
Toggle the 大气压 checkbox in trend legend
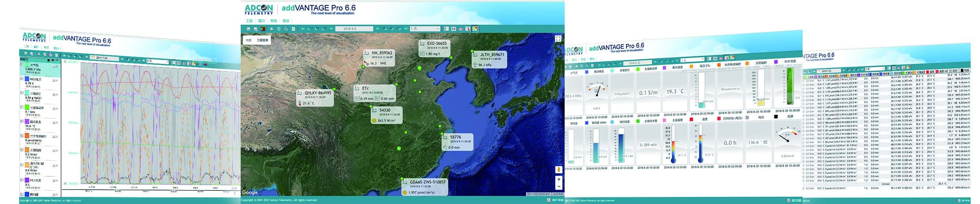(22, 64)
